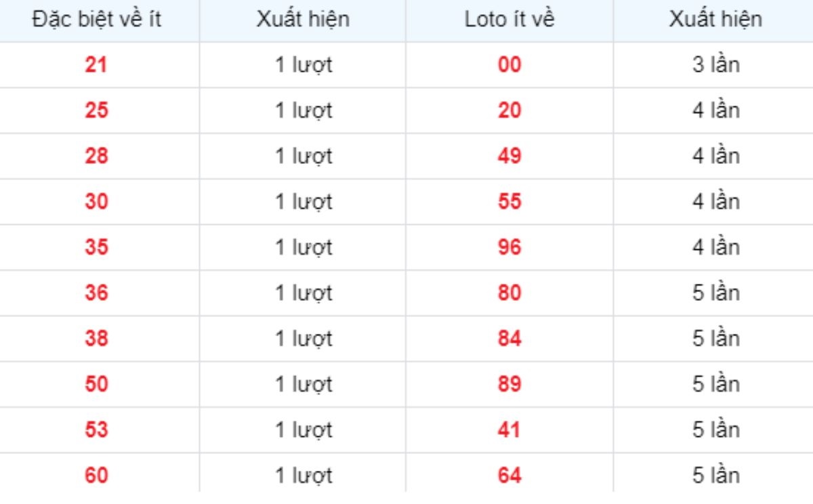Click red number 36
The width and height of the screenshot is (813, 504).
[x=96, y=293]
